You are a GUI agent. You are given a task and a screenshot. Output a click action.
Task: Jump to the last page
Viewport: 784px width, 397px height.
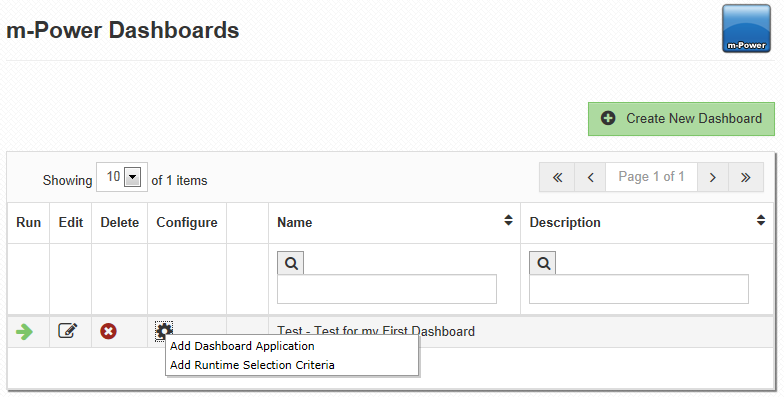click(746, 177)
